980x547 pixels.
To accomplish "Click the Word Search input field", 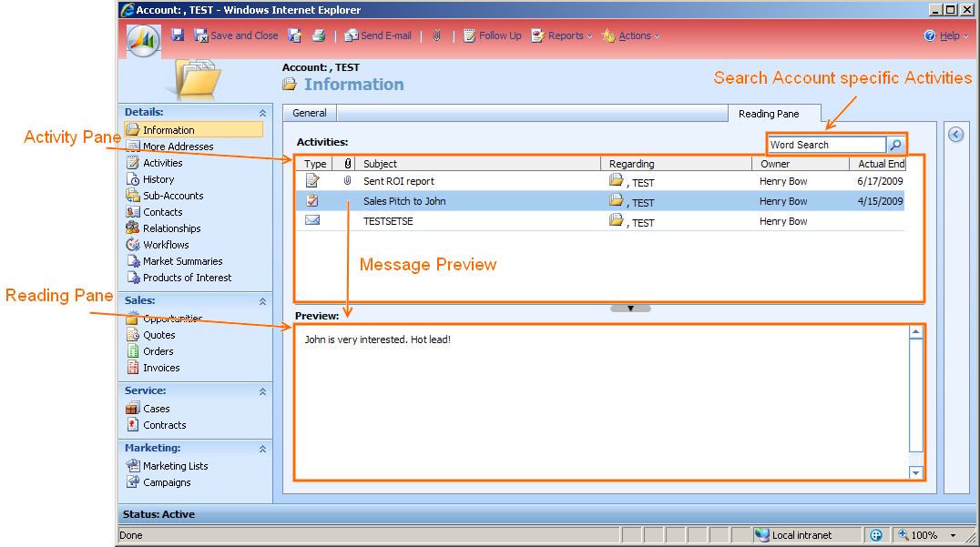I will tap(826, 144).
